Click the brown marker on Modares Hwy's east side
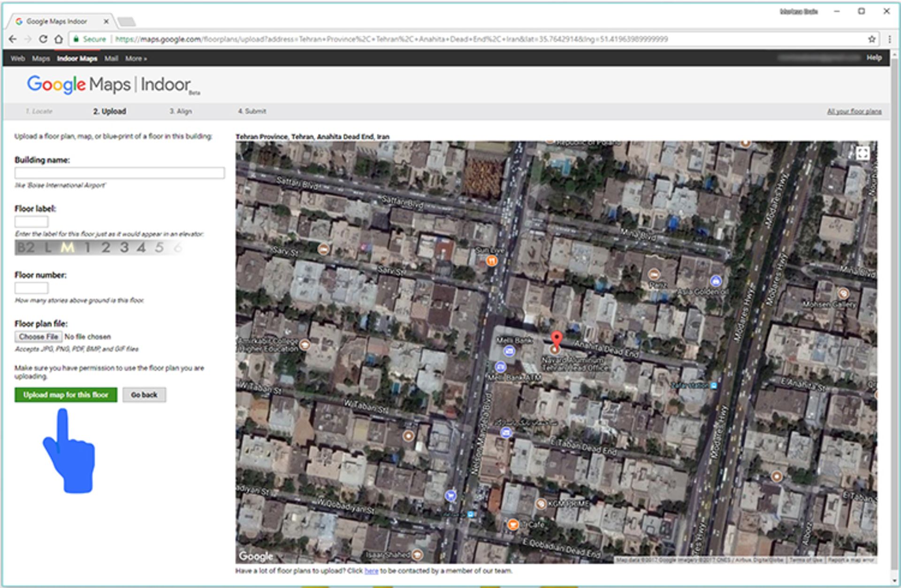 tap(777, 476)
